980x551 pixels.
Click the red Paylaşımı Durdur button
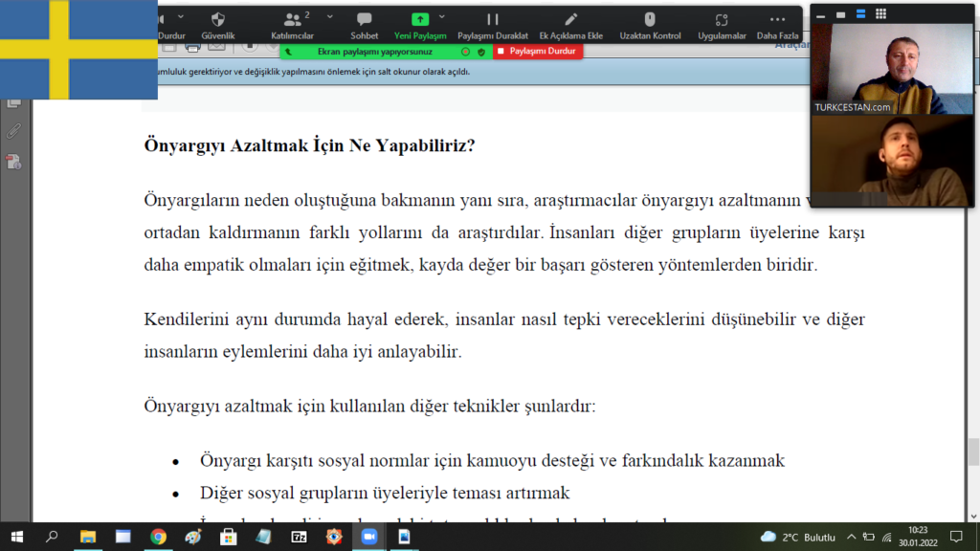(538, 52)
